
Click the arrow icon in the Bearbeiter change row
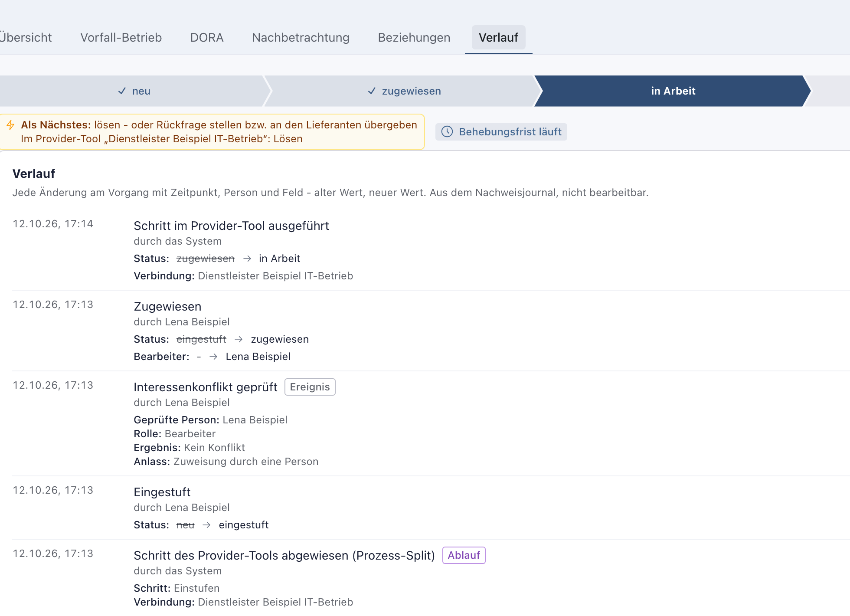[x=213, y=357]
